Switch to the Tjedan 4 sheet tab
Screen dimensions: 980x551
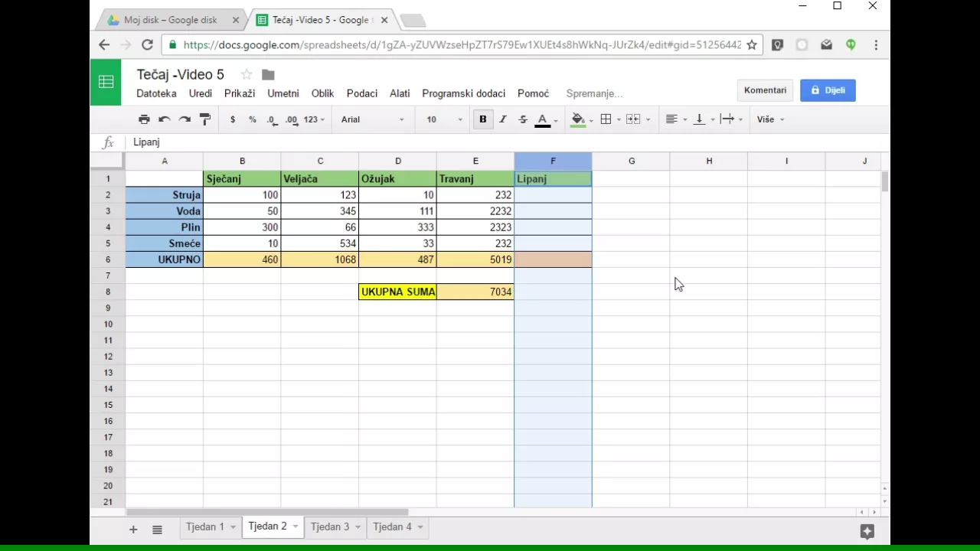(x=392, y=527)
